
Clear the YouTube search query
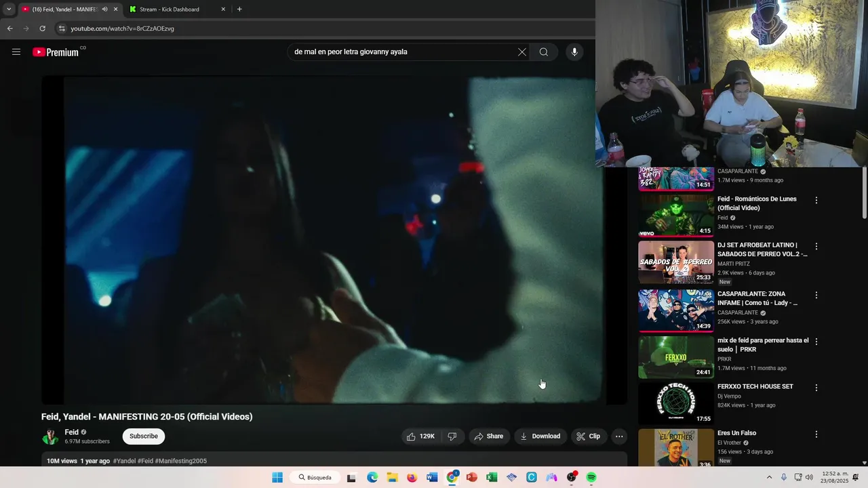[521, 52]
